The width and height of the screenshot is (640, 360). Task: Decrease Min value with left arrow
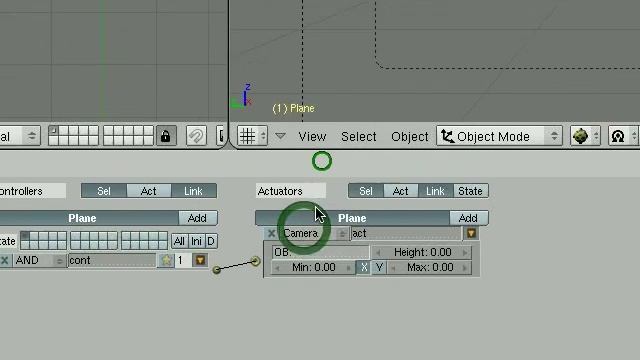coord(278,268)
